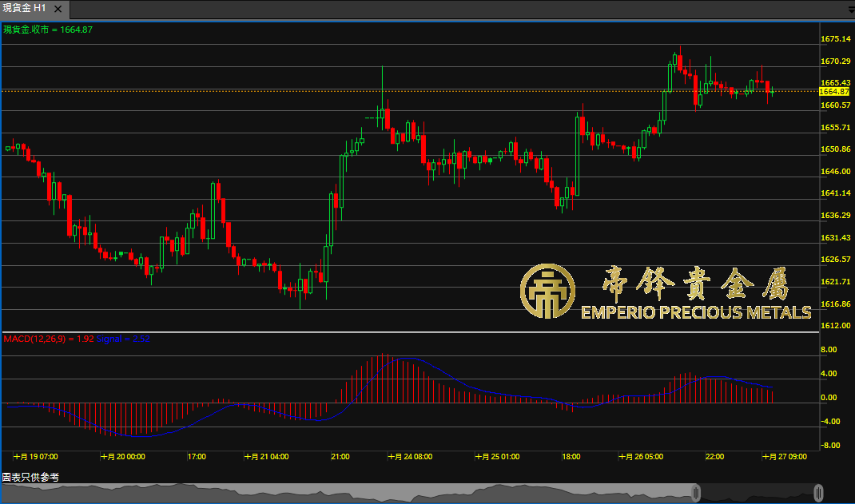The height and width of the screenshot is (504, 855).
Task: Click the 1612.00 label on the price axis
Action: tap(835, 326)
